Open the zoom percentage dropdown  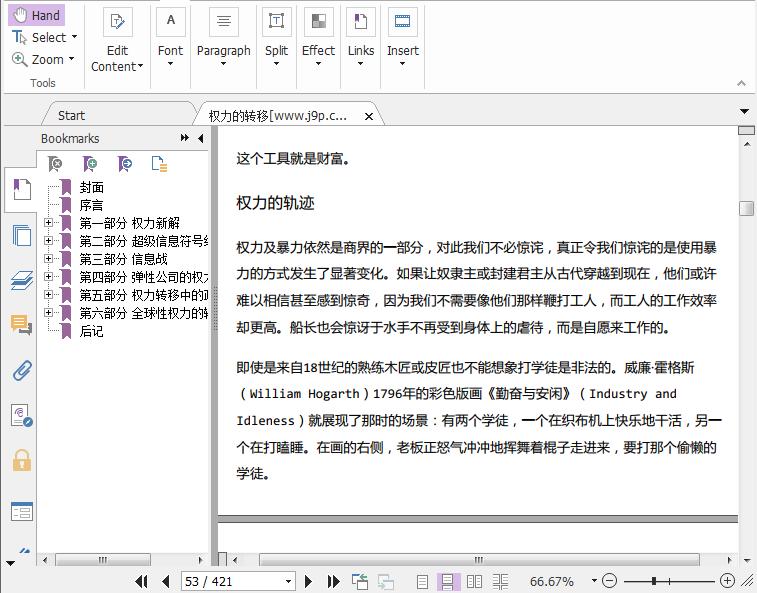click(593, 581)
